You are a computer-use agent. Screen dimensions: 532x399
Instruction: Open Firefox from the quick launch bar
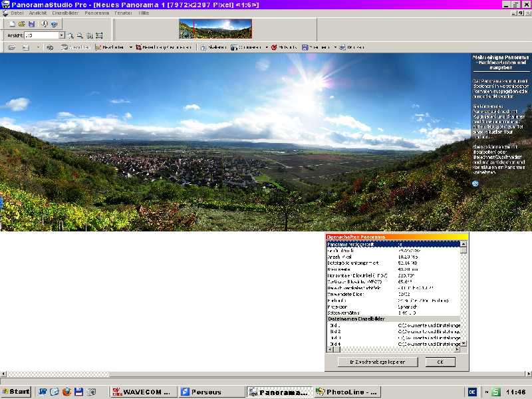point(66,392)
